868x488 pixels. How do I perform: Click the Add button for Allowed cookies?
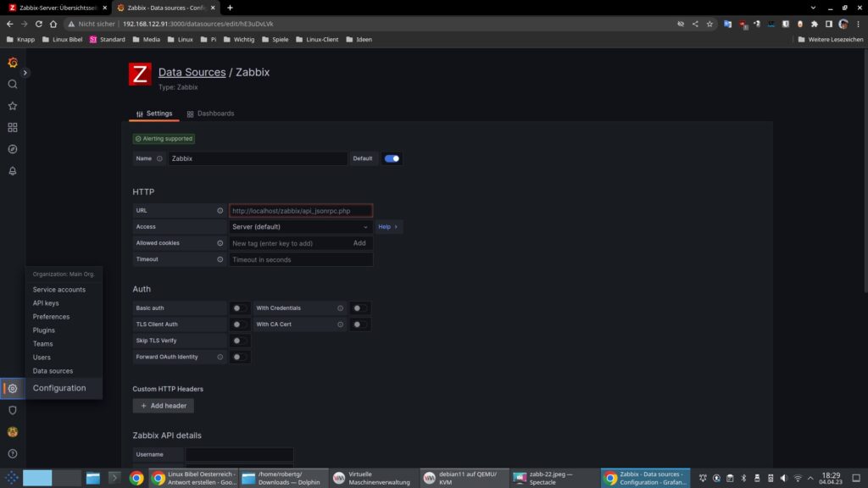tap(359, 243)
